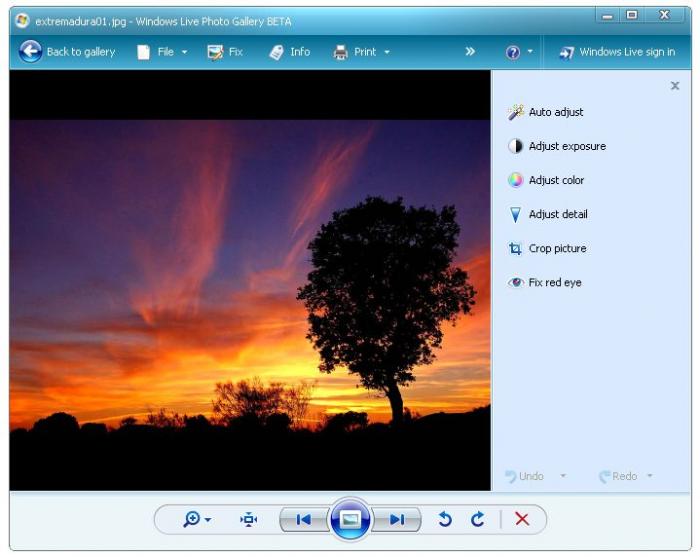Viewport: 700px width, 557px height.
Task: Go back to gallery using blue arrow
Action: [x=30, y=52]
